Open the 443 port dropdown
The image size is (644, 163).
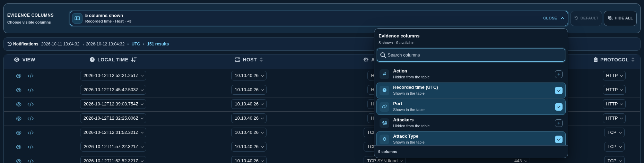pos(521,160)
